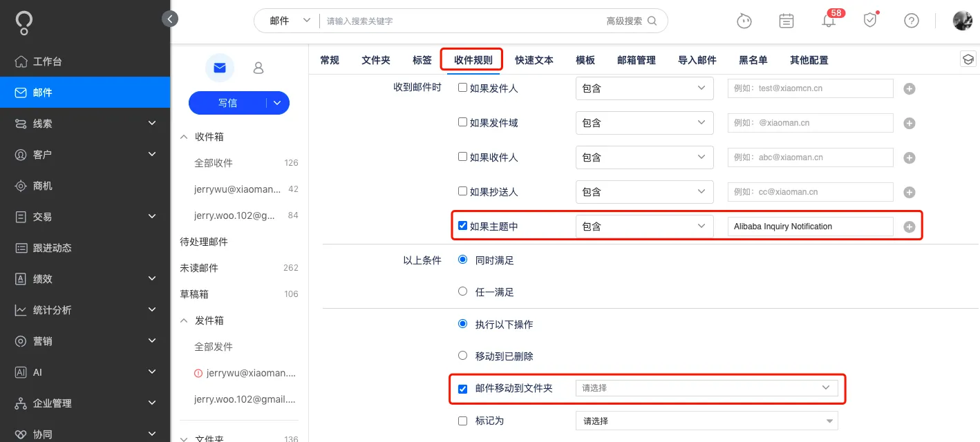Select the 任一满足 radio button
980x442 pixels.
pos(463,291)
